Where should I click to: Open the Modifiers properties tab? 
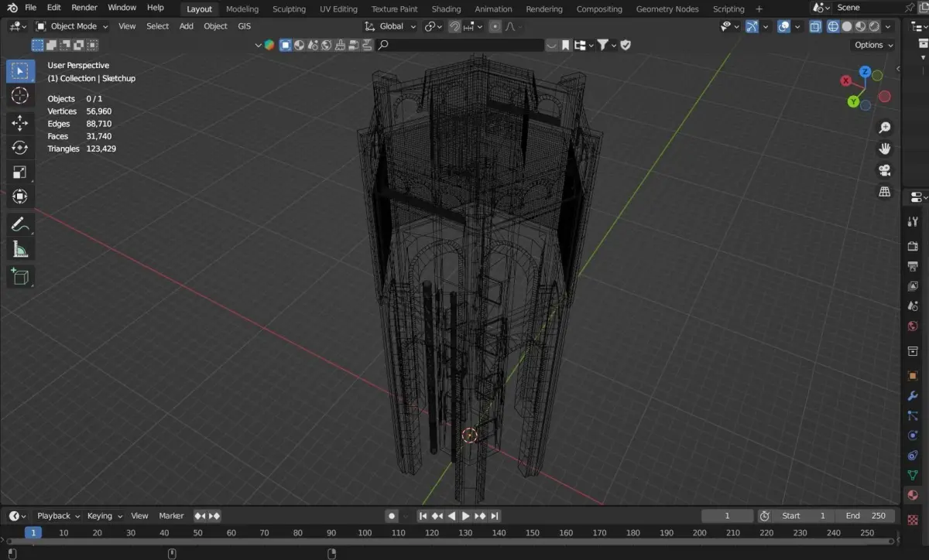(x=913, y=395)
